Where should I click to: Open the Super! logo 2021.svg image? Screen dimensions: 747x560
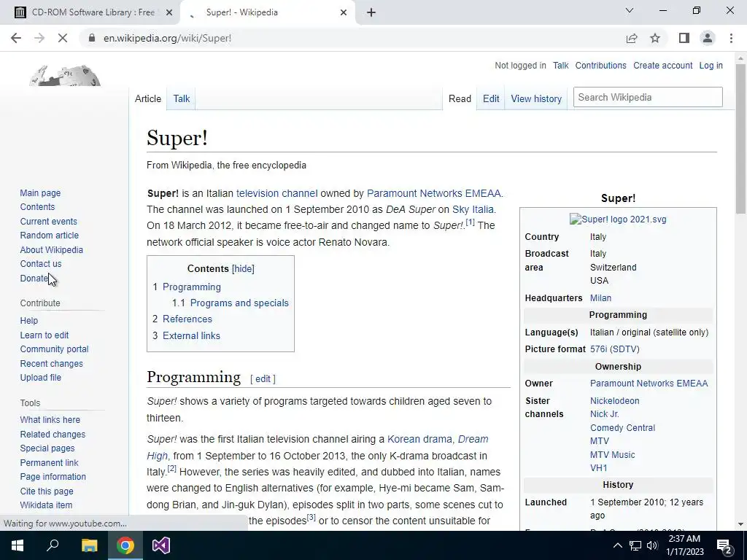coord(618,219)
